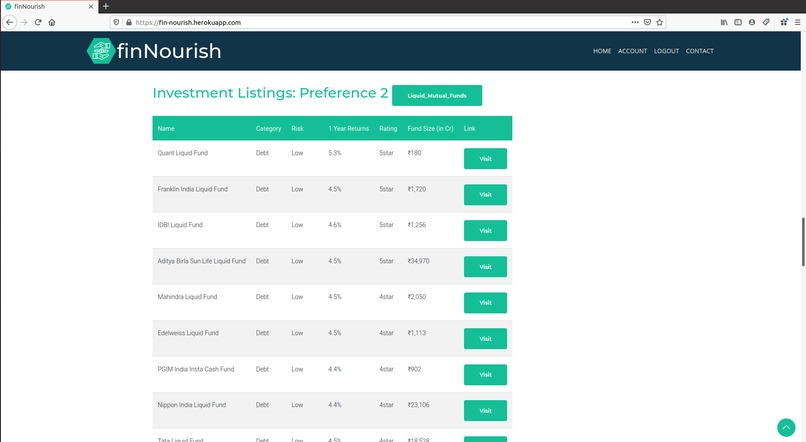The width and height of the screenshot is (806, 442).
Task: Click the finNourish hexagon logo
Action: (100, 51)
